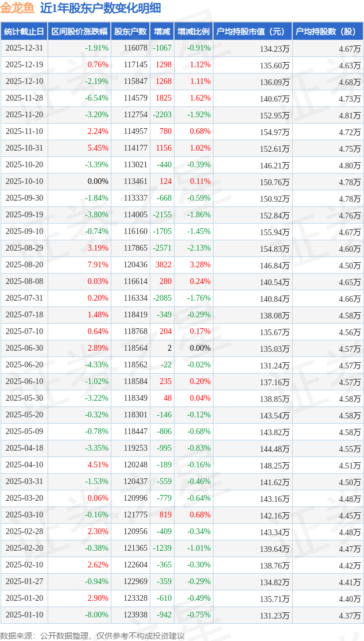This screenshot has height=641, width=364.
Task: Click the 户均持股数（股） column header
Action: [328, 32]
